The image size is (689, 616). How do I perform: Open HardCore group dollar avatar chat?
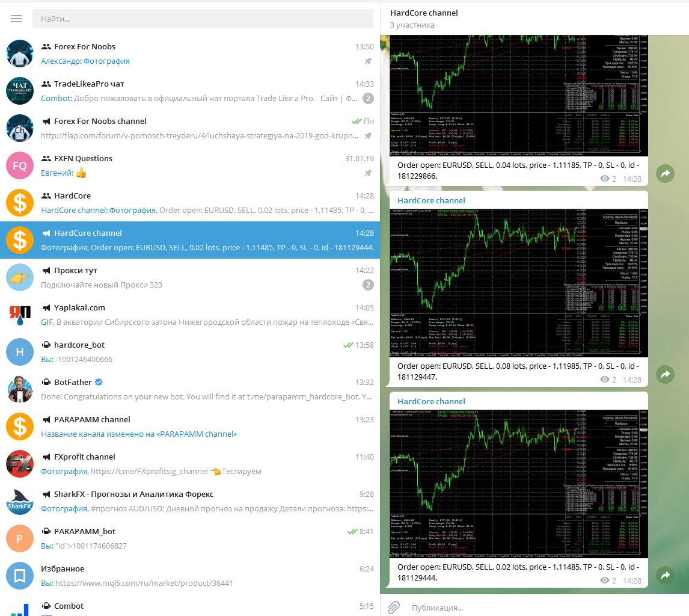[x=190, y=203]
